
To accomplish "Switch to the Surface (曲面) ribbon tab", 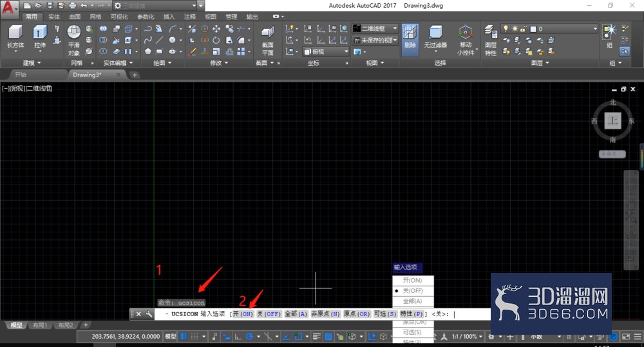I will (x=75, y=17).
